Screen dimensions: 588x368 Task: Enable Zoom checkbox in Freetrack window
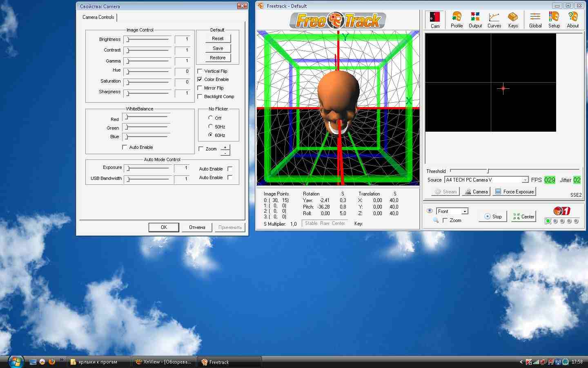point(445,220)
